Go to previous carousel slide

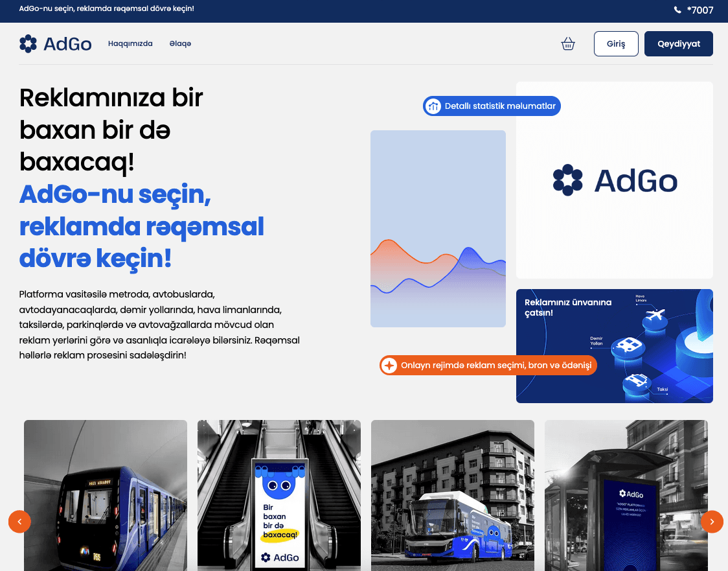[19, 521]
